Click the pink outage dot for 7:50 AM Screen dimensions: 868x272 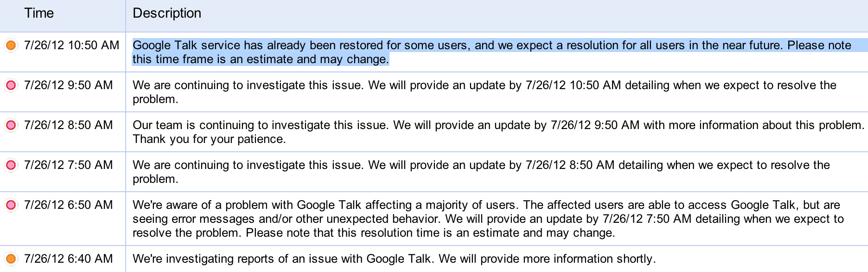point(11,165)
